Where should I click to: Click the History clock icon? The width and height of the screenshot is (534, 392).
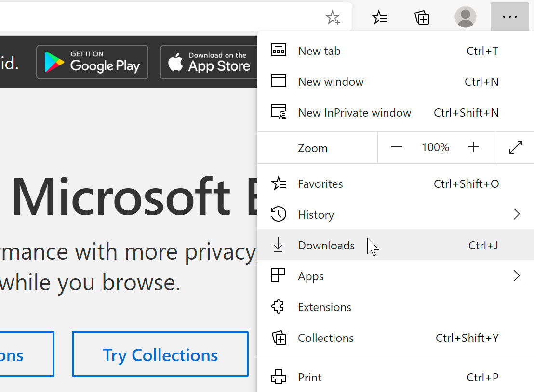pos(278,214)
